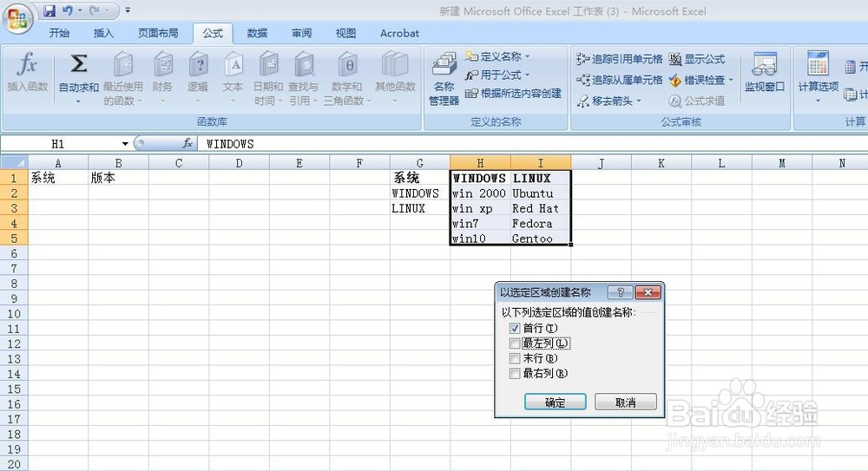Toggle the Bottom row (末行) checkbox
The image size is (868, 471).
tap(515, 358)
